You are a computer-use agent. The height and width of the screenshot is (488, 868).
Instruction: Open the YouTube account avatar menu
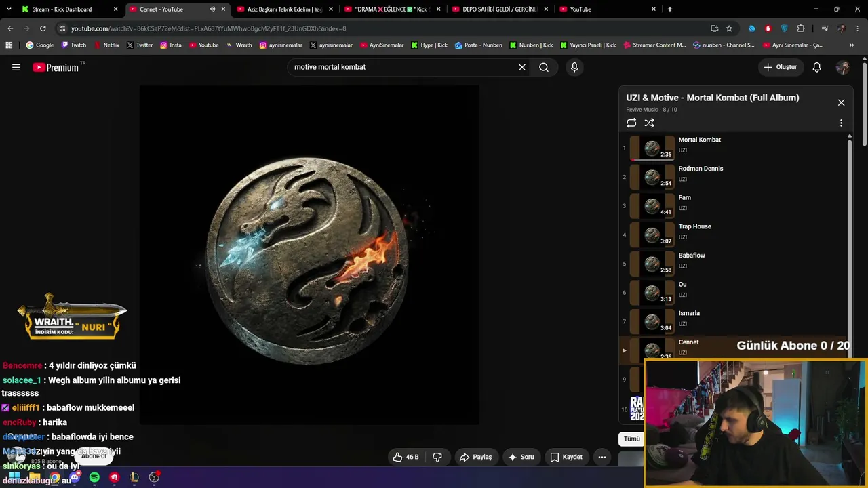[x=843, y=67]
